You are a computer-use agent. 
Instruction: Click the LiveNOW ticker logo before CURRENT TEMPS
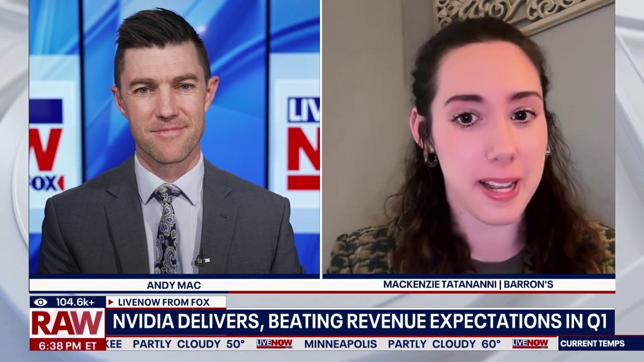pyautogui.click(x=530, y=344)
